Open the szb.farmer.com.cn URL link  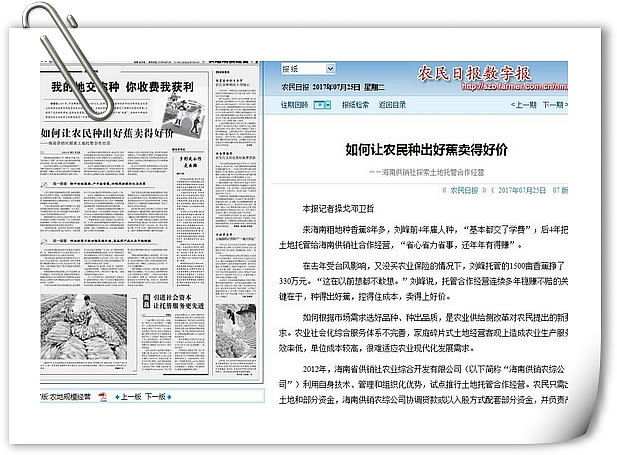click(x=514, y=86)
